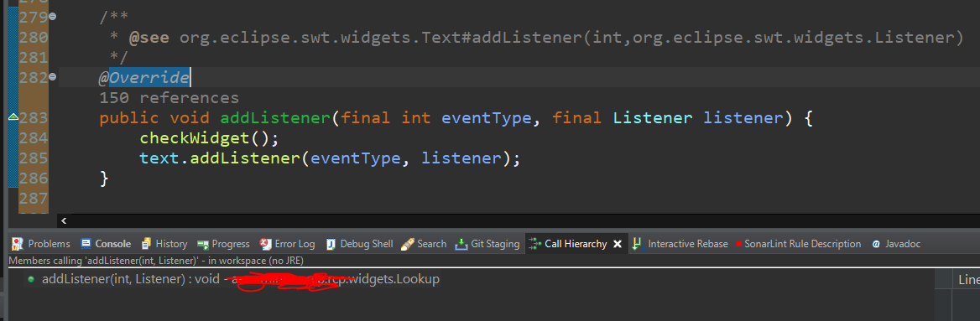Collapse the fold marker at line 282
Image resolution: width=980 pixels, height=321 pixels.
(52, 77)
